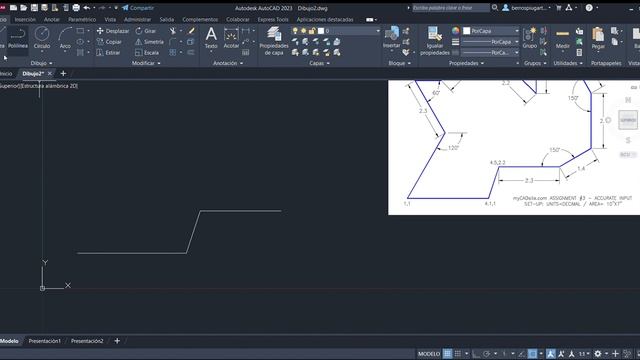Toggle object snap in status bar

click(532, 353)
